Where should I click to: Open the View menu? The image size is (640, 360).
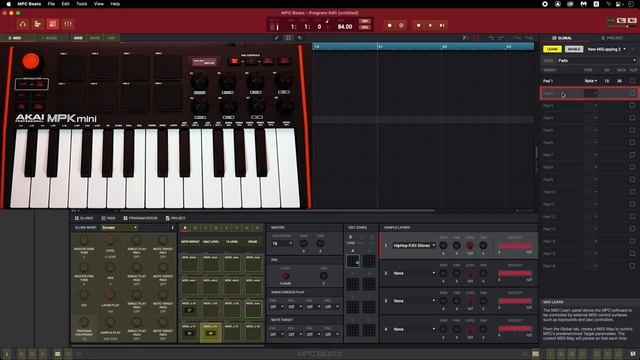point(99,4)
